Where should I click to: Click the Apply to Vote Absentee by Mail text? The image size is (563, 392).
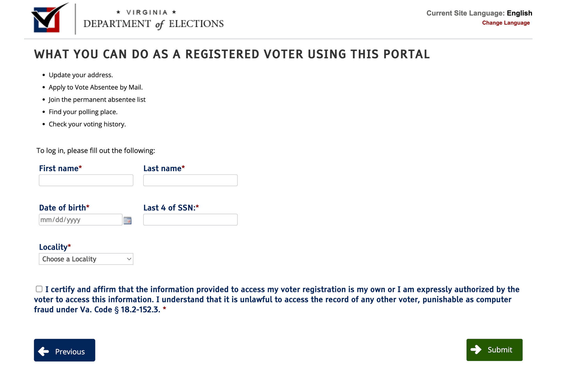96,87
